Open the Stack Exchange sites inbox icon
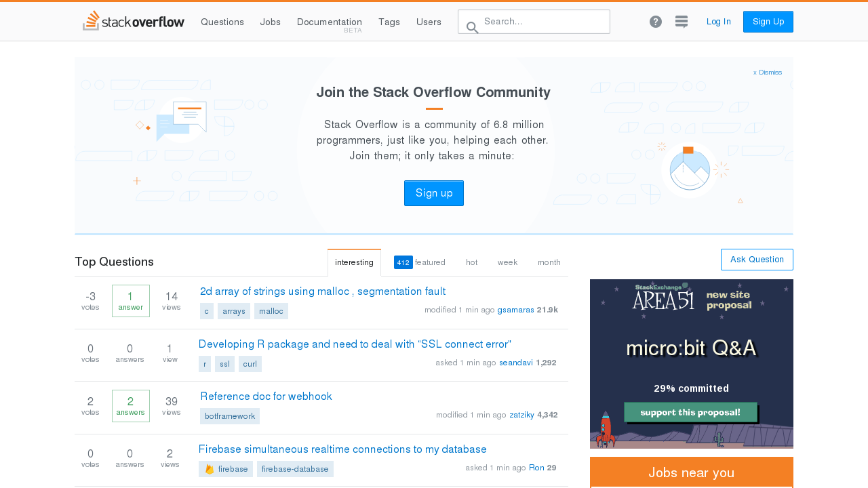Image resolution: width=868 pixels, height=488 pixels. tap(682, 22)
